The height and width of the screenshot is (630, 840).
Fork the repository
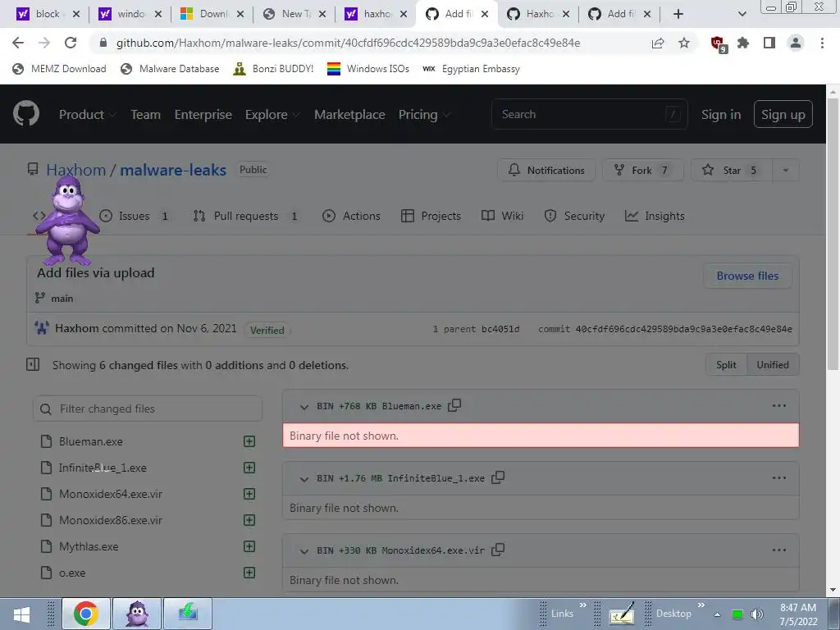tap(643, 171)
